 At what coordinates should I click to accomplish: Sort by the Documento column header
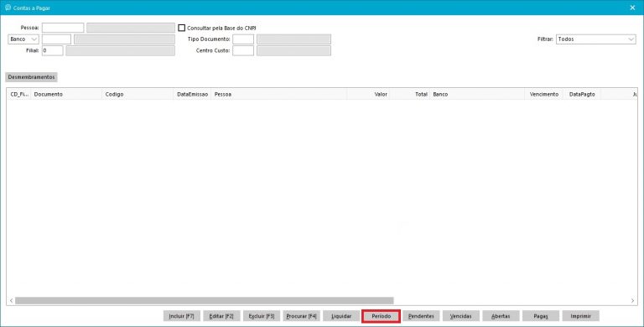tap(66, 94)
